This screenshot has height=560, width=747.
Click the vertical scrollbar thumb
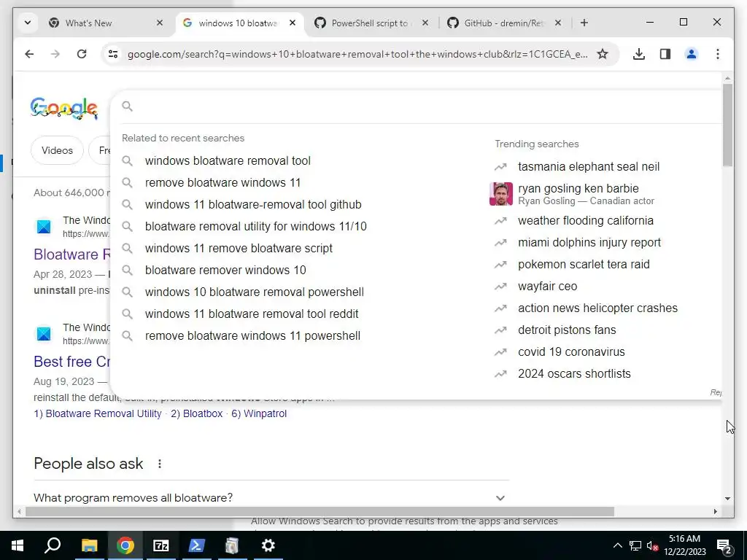[727, 125]
